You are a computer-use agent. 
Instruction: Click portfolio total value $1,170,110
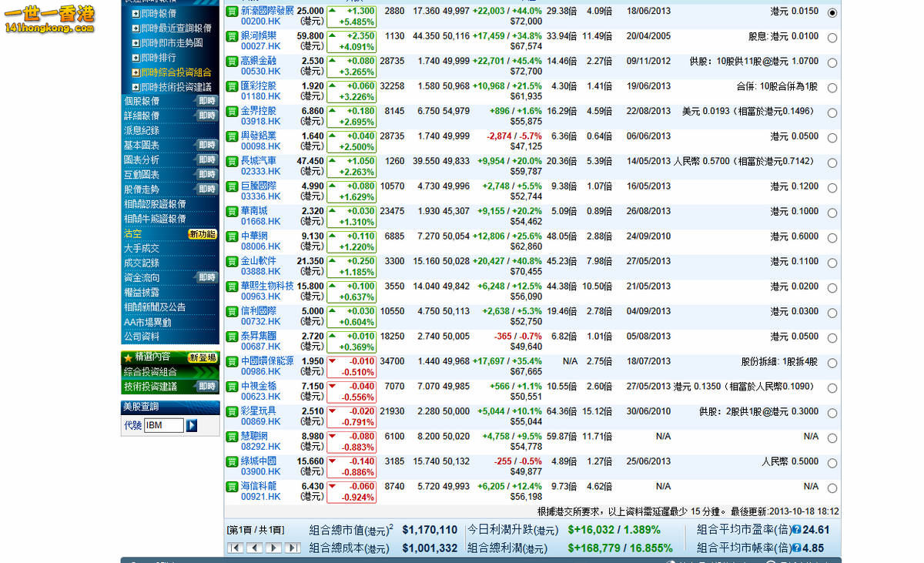coord(430,530)
